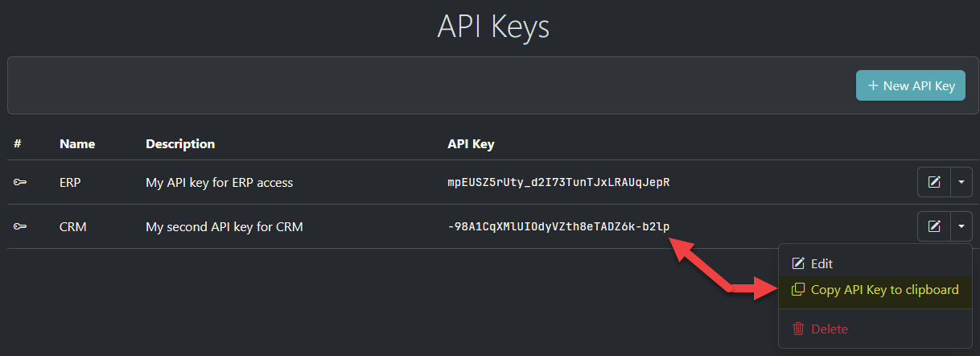Click "My API key for ERP access" description

pos(219,183)
